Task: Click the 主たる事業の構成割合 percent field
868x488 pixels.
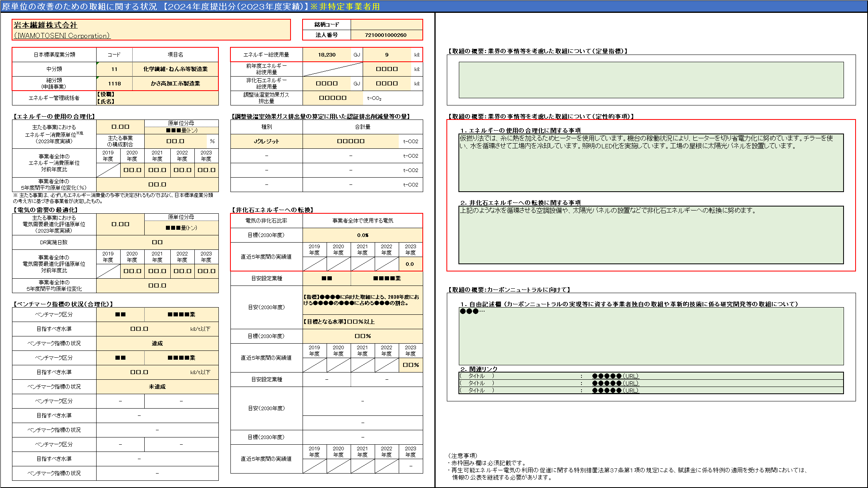Action: coord(175,141)
